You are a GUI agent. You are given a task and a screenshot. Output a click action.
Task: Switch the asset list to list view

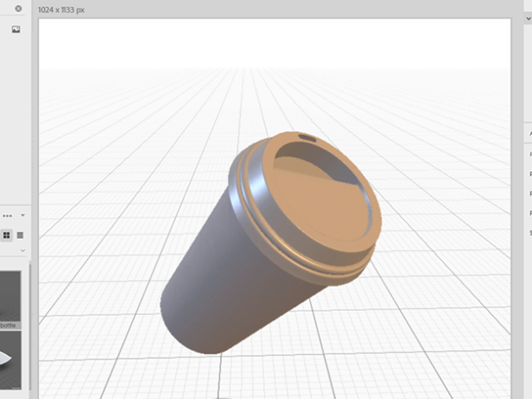pyautogui.click(x=20, y=235)
